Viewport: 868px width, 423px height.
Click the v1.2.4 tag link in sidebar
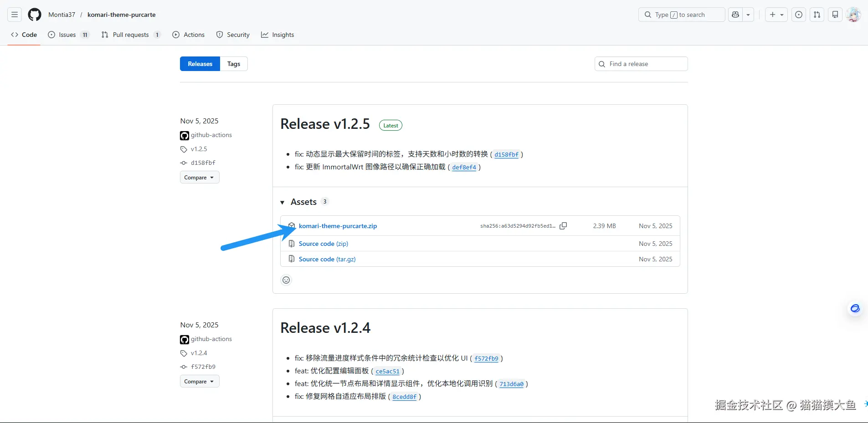click(199, 353)
